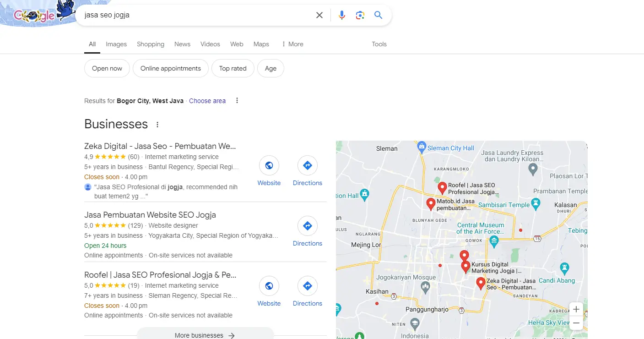Open Zeka Digital business listing title

click(160, 146)
